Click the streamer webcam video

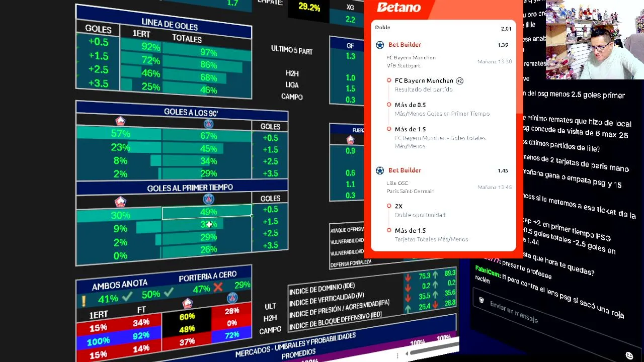coord(595,40)
